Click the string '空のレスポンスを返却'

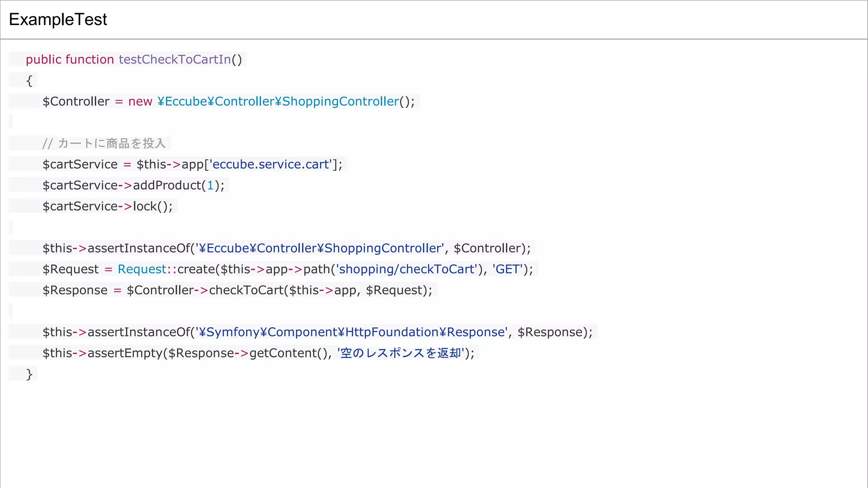point(401,353)
